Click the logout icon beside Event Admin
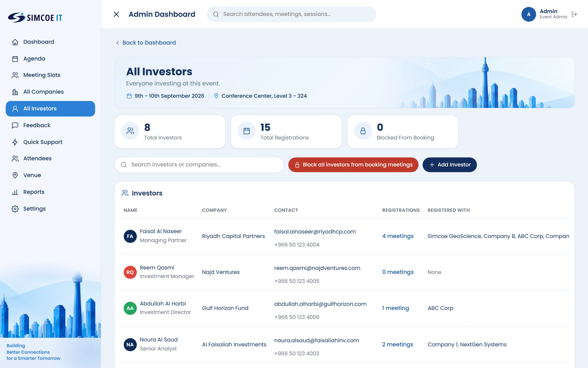This screenshot has width=588, height=368. pyautogui.click(x=574, y=14)
